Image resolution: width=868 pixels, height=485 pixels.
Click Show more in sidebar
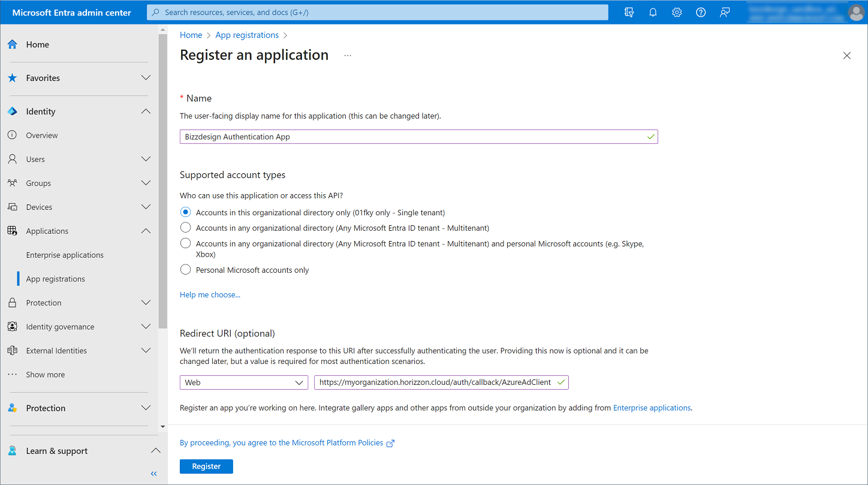pos(46,375)
